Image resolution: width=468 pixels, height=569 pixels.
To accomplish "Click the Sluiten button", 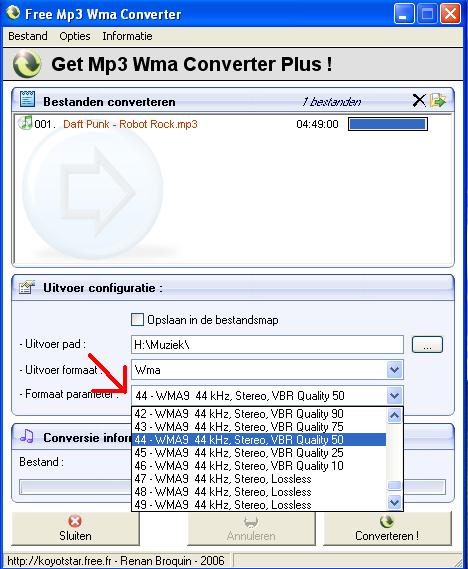I will pyautogui.click(x=75, y=528).
